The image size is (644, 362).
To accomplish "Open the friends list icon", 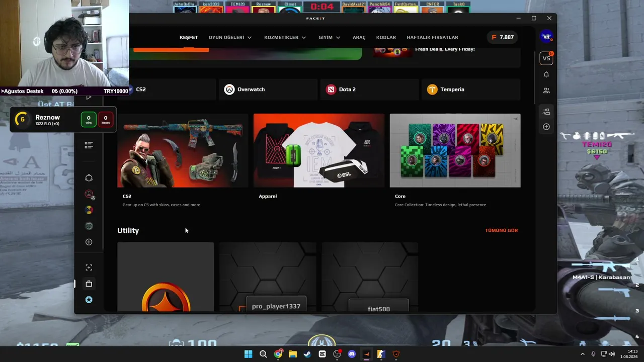I will [x=546, y=90].
